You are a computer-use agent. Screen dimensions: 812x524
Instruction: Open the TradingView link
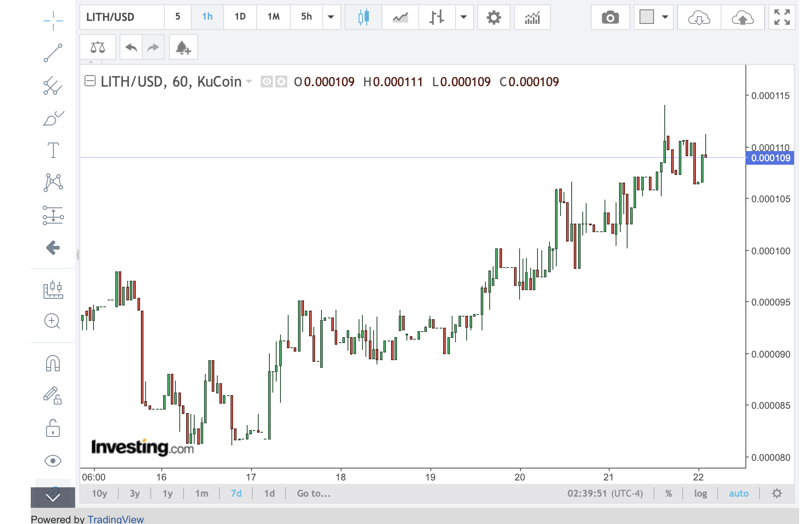(116, 519)
